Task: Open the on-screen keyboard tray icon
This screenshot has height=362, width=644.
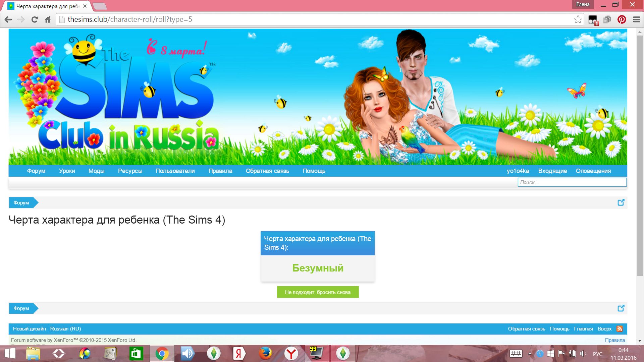Action: point(516,354)
